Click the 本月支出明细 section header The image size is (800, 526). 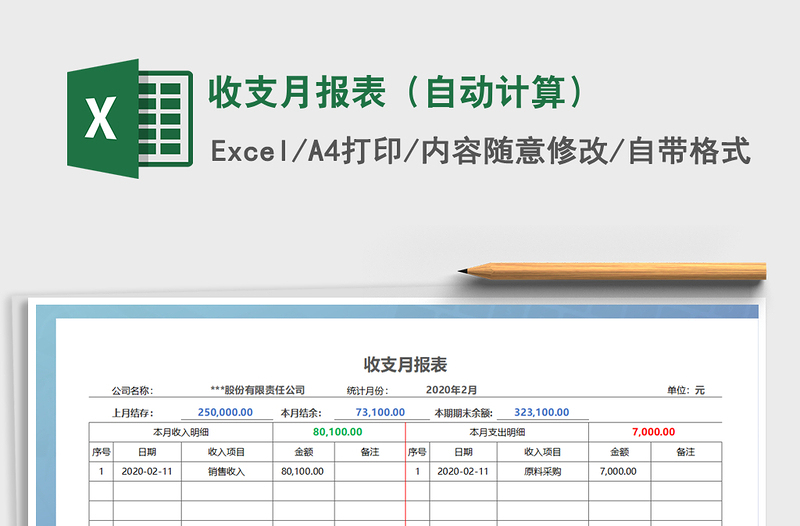click(x=497, y=432)
